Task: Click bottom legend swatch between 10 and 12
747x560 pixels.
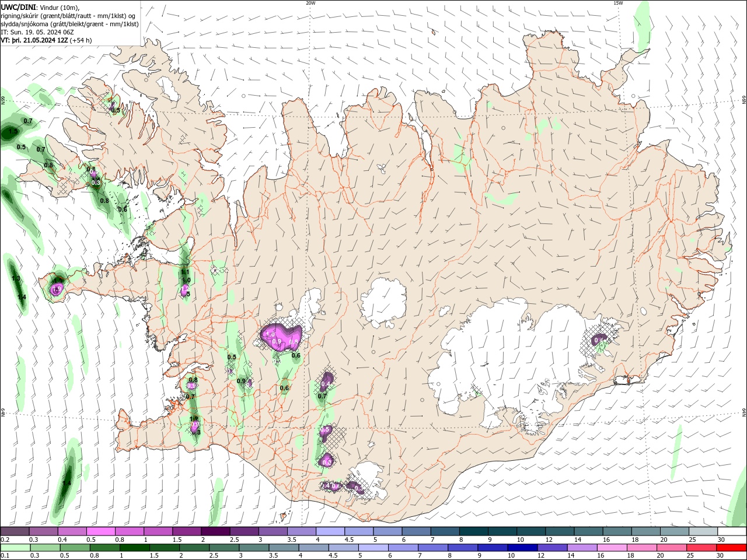Action: pyautogui.click(x=523, y=547)
